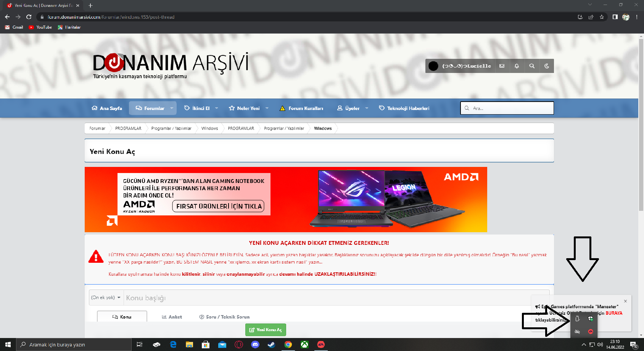Click the red BURAYA link in the notice
This screenshot has height=351, width=644.
[x=614, y=313]
